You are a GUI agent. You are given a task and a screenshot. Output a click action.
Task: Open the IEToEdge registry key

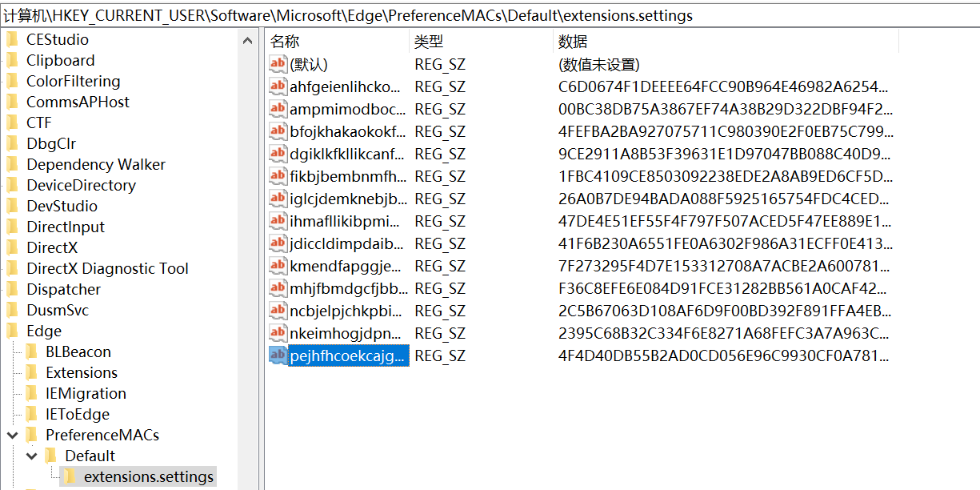tap(78, 414)
